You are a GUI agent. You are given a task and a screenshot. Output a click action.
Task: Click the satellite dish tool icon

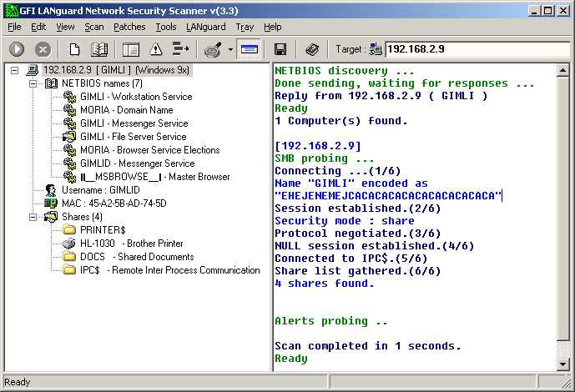point(213,49)
